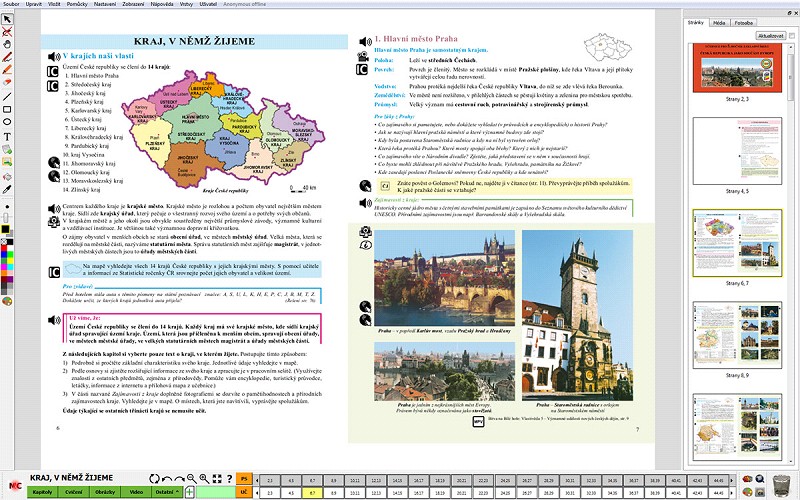This screenshot has width=800, height=500.
Task: Click the green plus add button
Action: coord(189,492)
